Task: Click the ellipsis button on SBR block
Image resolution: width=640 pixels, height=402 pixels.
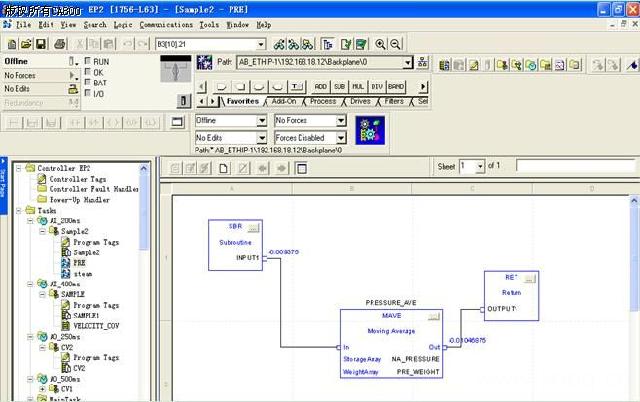Action: point(253,226)
